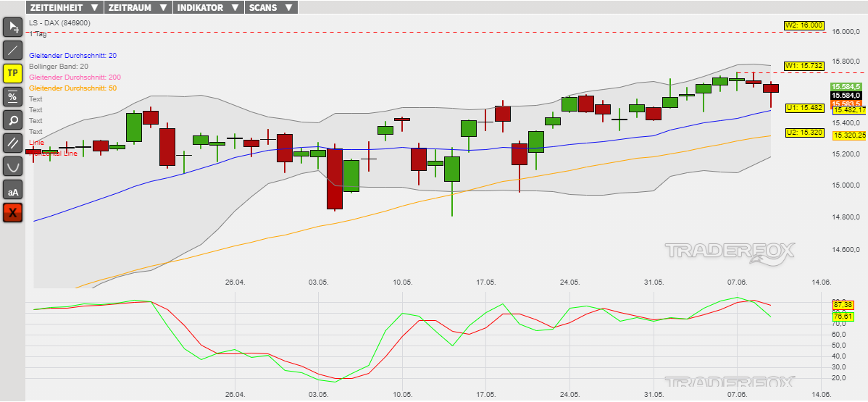This screenshot has height=402, width=868.
Task: Toggle the yellow TP tool
Action: [13, 73]
